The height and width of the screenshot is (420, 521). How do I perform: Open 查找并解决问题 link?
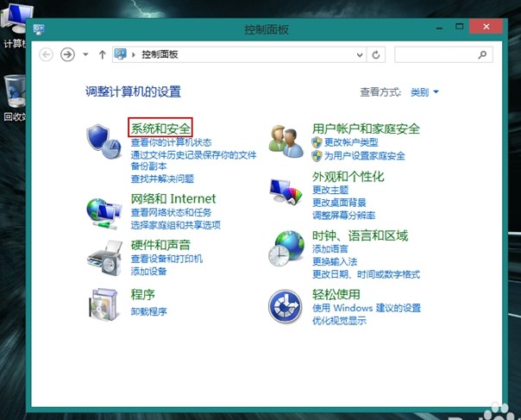[x=162, y=179]
